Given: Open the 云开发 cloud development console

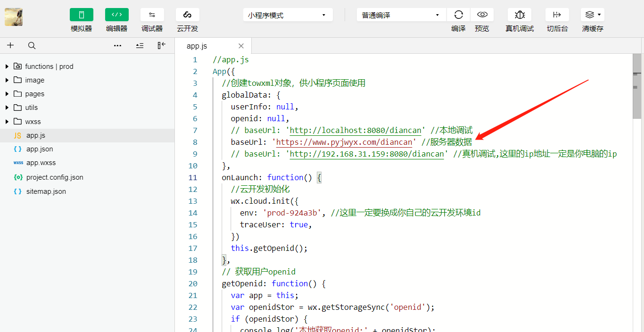Looking at the screenshot, I should pos(188,15).
